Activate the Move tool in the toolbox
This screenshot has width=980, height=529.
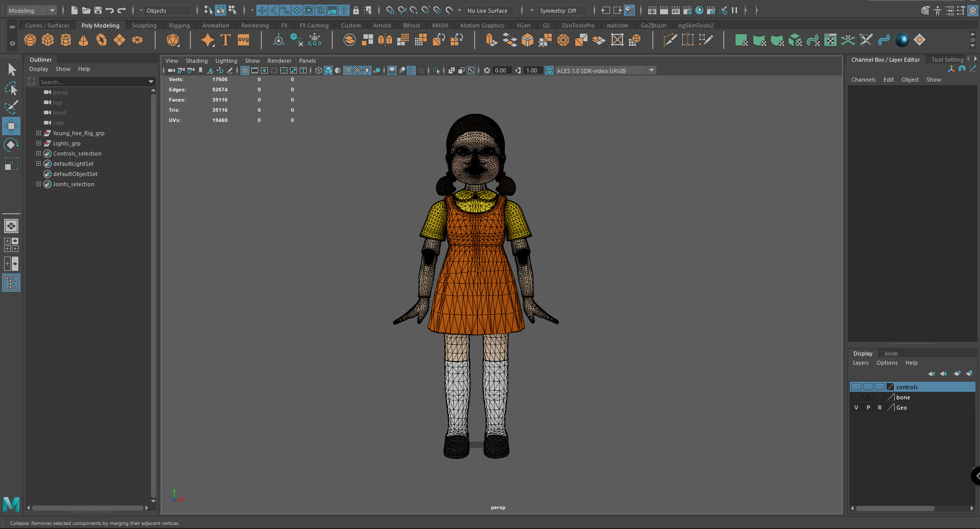tap(11, 126)
